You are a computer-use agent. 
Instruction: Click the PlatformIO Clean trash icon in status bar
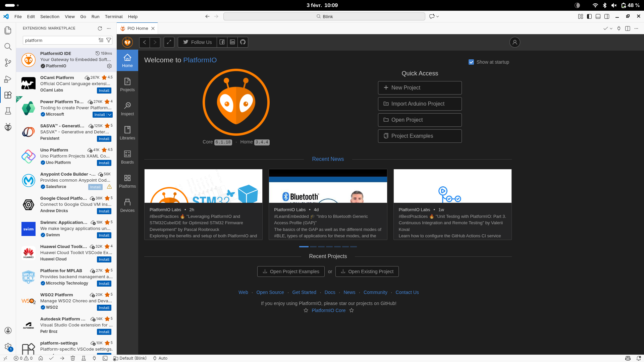(x=73, y=358)
